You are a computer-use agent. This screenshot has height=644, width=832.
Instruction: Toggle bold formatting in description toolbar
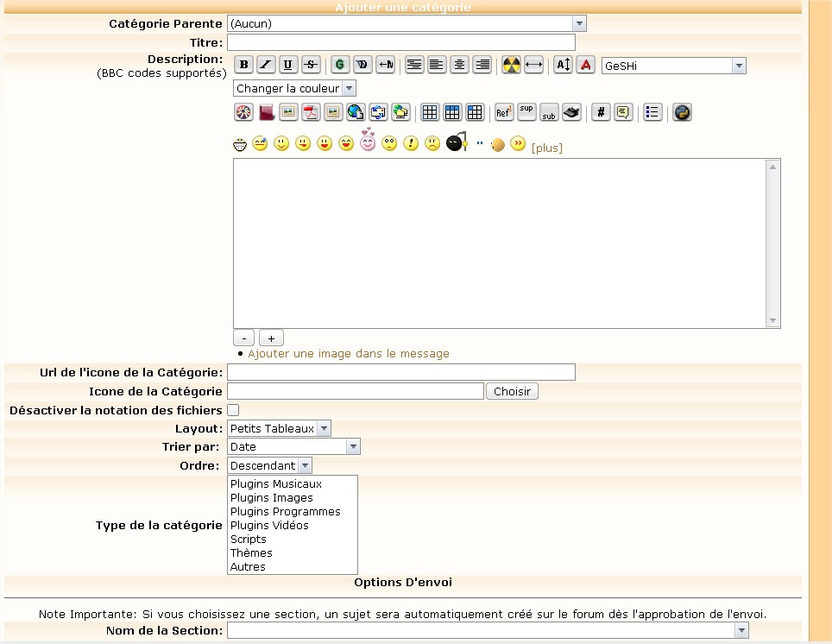[x=243, y=65]
